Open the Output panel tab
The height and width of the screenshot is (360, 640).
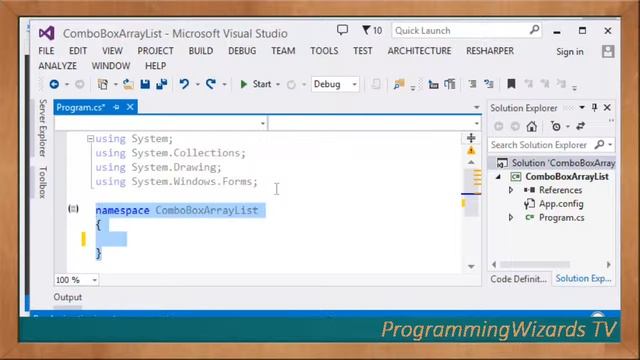[x=68, y=297]
